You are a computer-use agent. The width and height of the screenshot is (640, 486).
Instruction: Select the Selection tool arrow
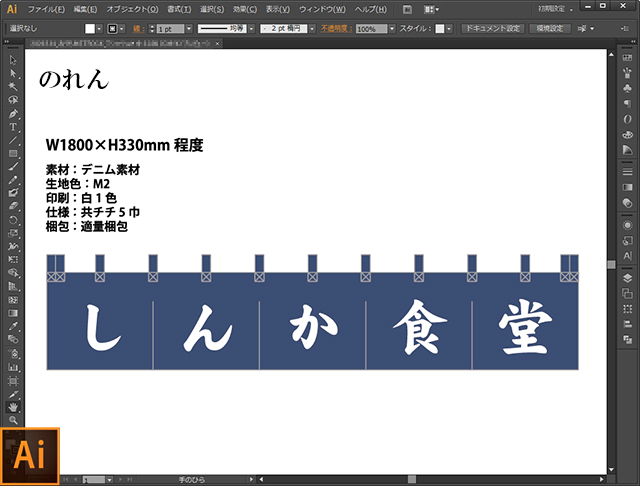(13, 61)
